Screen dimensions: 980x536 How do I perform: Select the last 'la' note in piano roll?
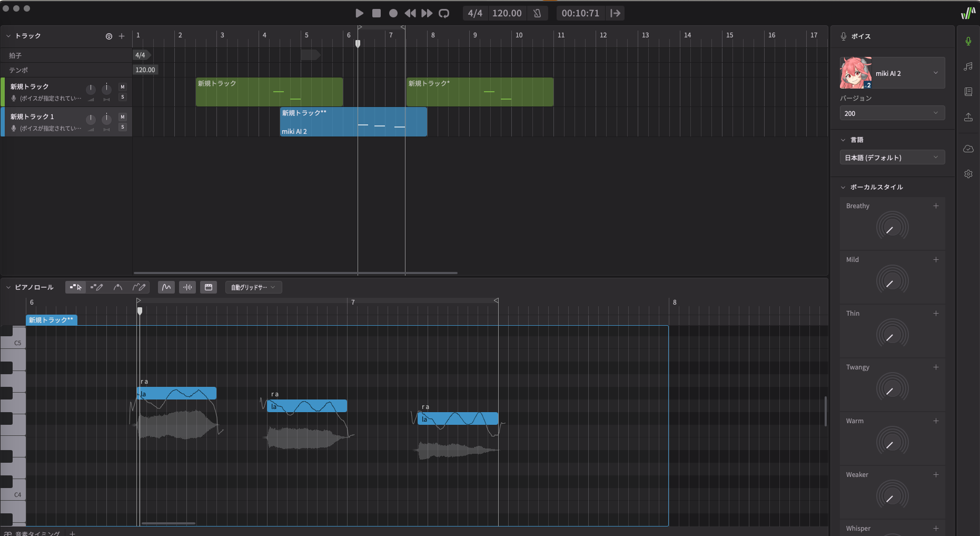pyautogui.click(x=458, y=418)
